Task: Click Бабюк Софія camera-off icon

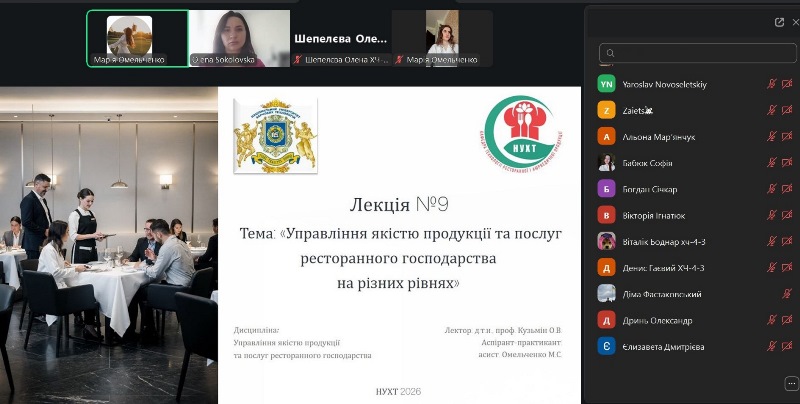Action: (787, 163)
